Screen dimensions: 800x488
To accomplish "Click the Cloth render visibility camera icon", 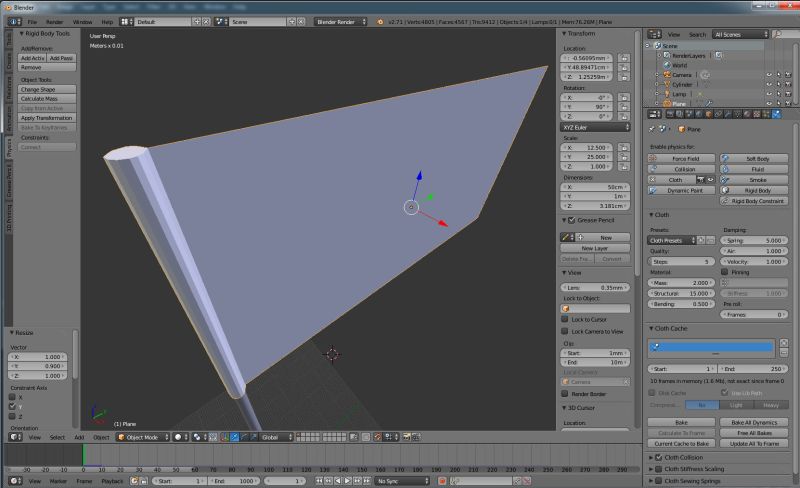I will point(701,180).
